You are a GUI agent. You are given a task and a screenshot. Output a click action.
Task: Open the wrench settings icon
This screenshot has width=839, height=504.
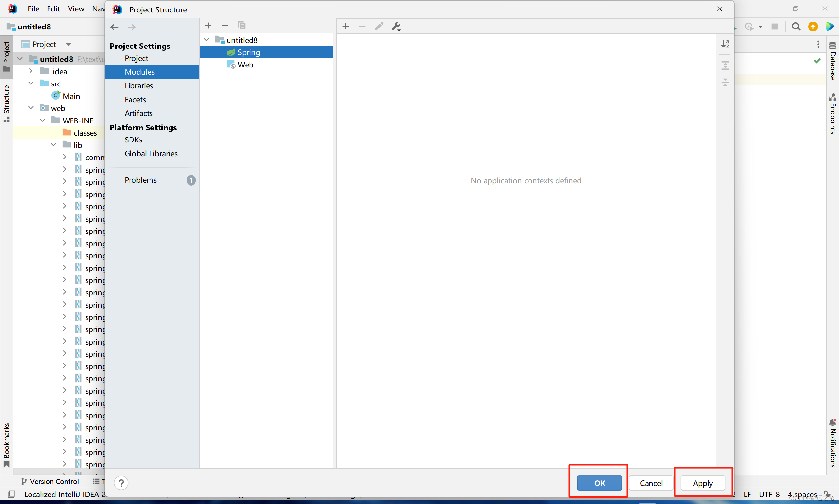(396, 27)
